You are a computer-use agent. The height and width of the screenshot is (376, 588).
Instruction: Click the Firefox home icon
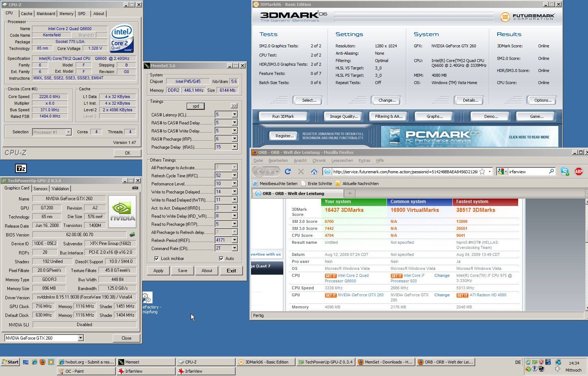314,171
